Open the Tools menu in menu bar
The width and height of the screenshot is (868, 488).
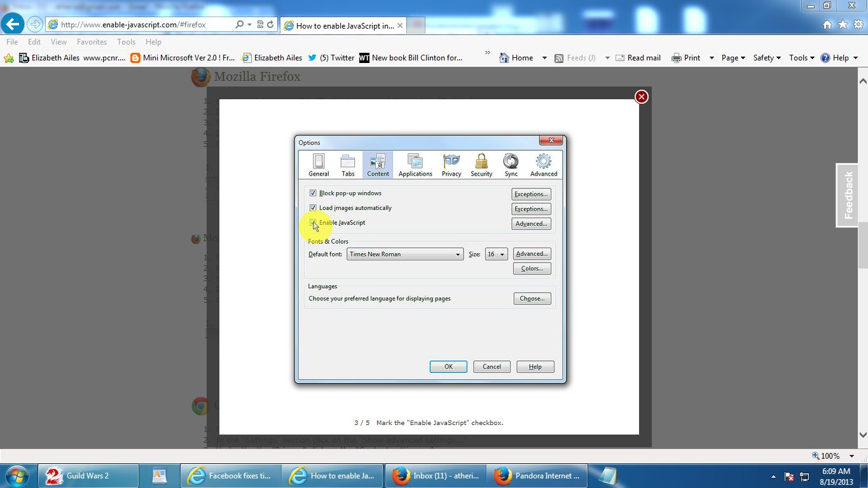click(x=126, y=42)
